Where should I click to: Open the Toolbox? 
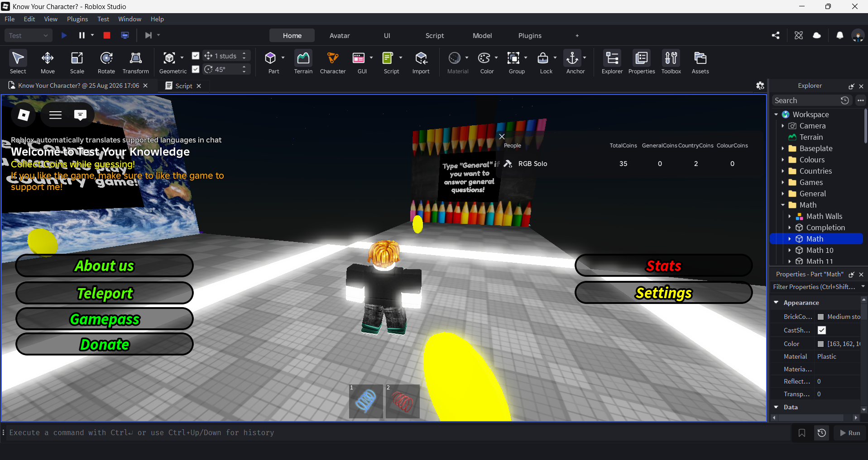click(671, 62)
